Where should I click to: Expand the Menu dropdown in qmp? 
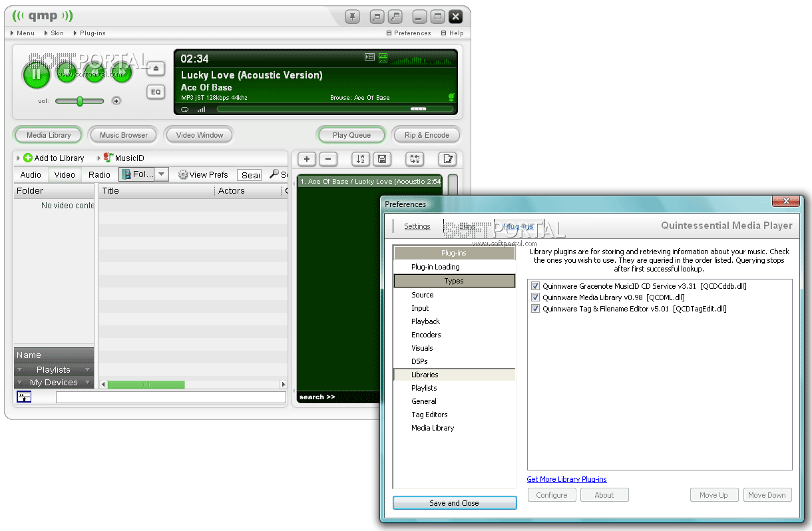point(23,33)
